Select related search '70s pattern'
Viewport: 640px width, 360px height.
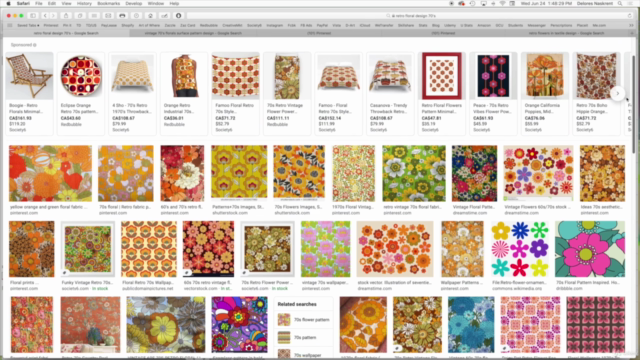click(x=304, y=338)
